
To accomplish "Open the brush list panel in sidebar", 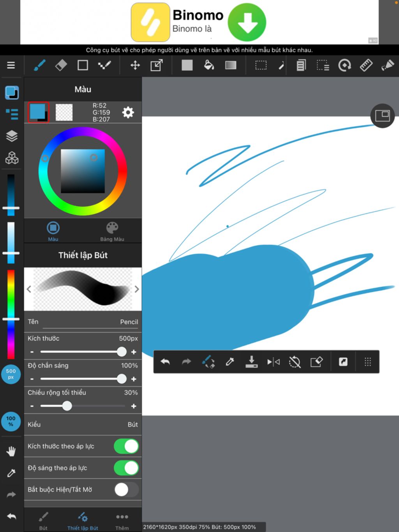I will (12, 114).
